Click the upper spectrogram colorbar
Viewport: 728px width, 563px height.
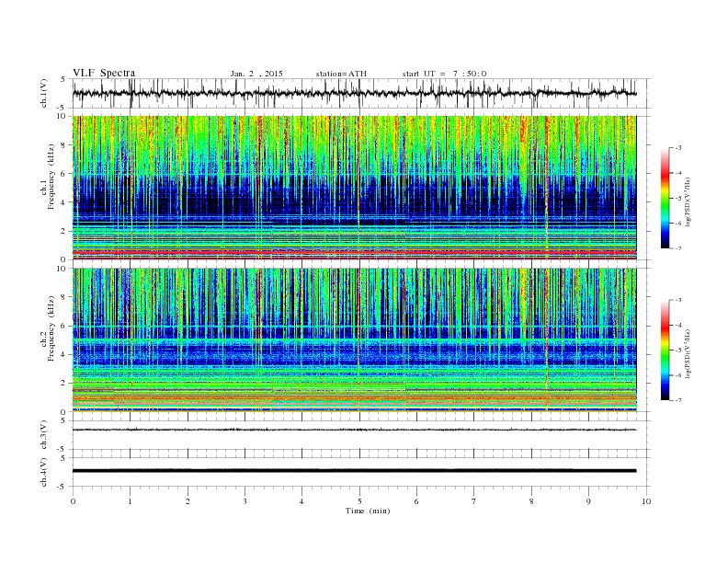pos(665,199)
